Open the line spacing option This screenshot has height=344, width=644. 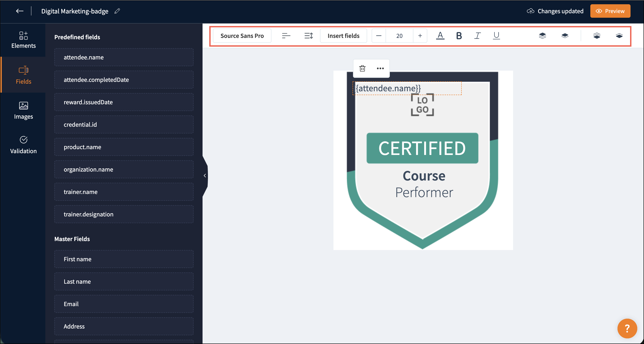pyautogui.click(x=309, y=36)
